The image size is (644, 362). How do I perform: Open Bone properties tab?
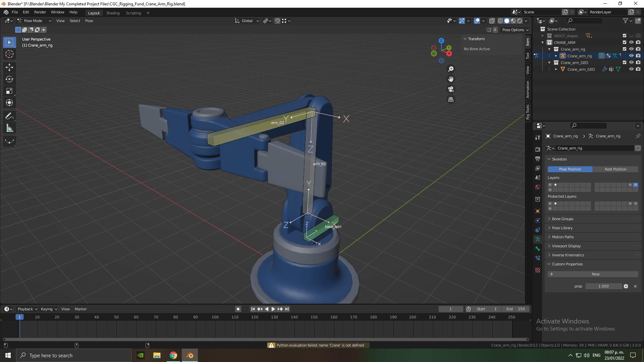click(538, 249)
